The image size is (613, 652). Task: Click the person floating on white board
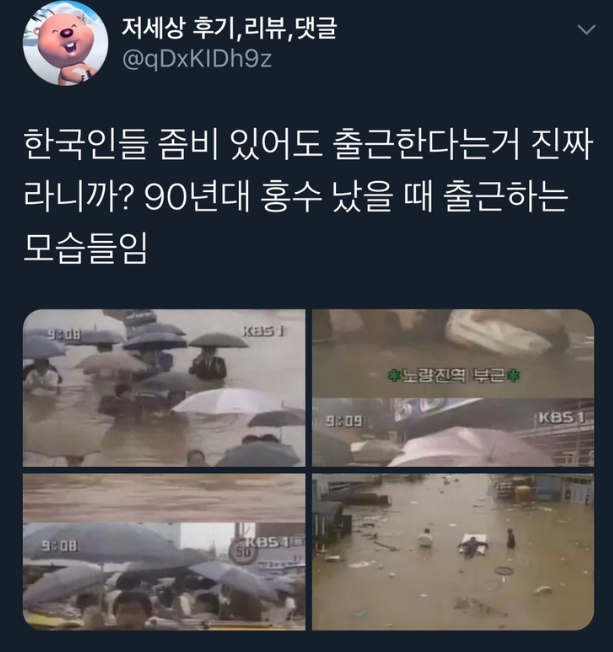coord(473,546)
